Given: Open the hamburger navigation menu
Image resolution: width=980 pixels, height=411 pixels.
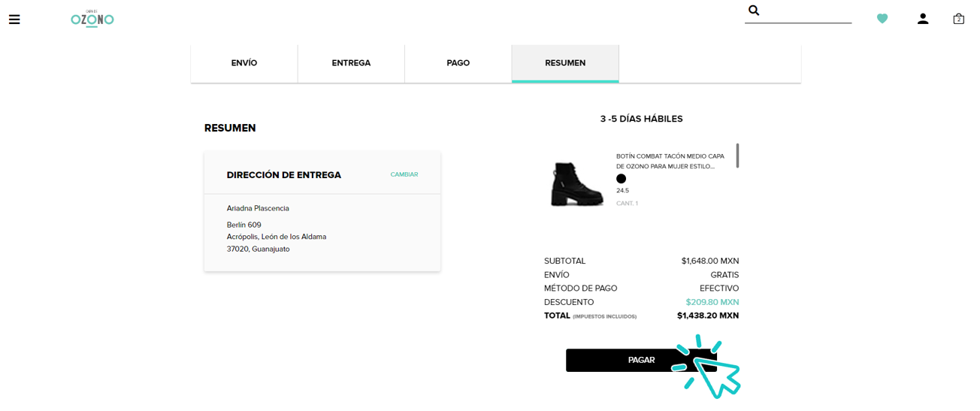Looking at the screenshot, I should (x=14, y=20).
